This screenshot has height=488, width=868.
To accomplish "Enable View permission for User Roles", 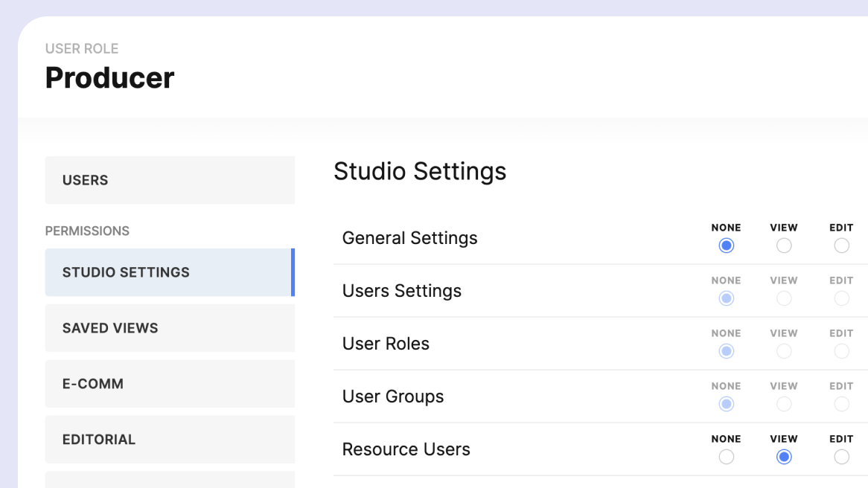I will click(x=784, y=351).
